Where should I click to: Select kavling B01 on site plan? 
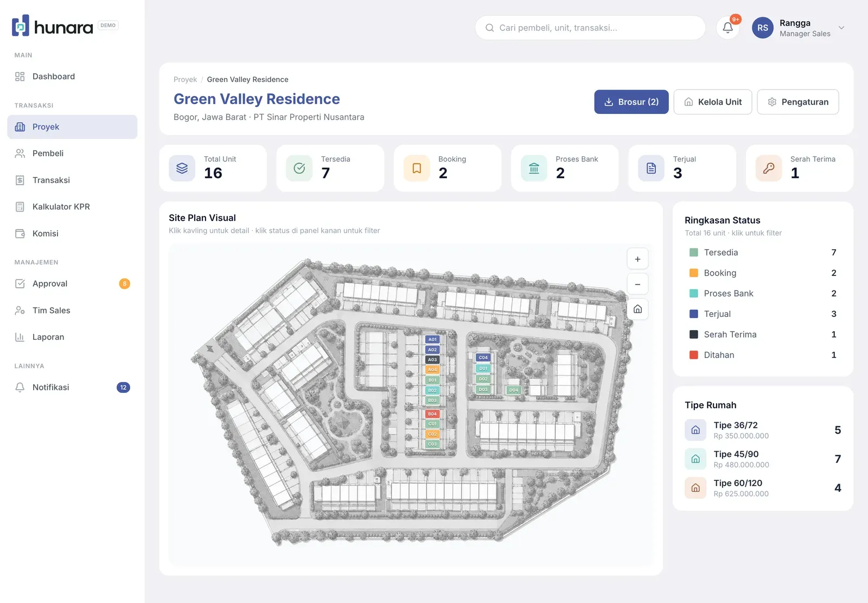pos(432,380)
